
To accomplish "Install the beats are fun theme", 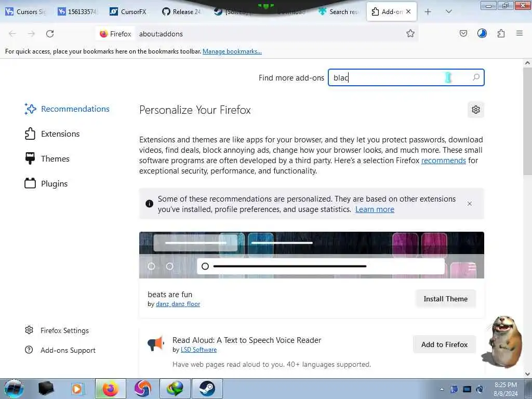I will pos(445,299).
